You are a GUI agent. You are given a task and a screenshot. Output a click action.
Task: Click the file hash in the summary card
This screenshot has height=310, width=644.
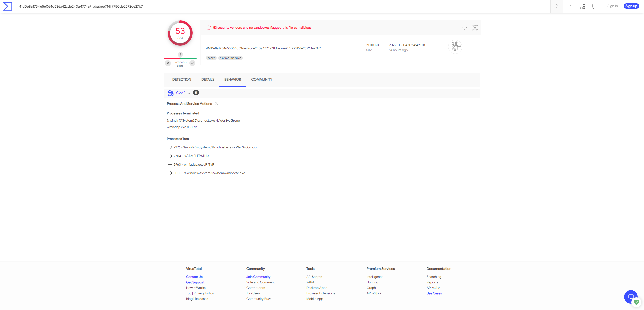[x=263, y=48]
